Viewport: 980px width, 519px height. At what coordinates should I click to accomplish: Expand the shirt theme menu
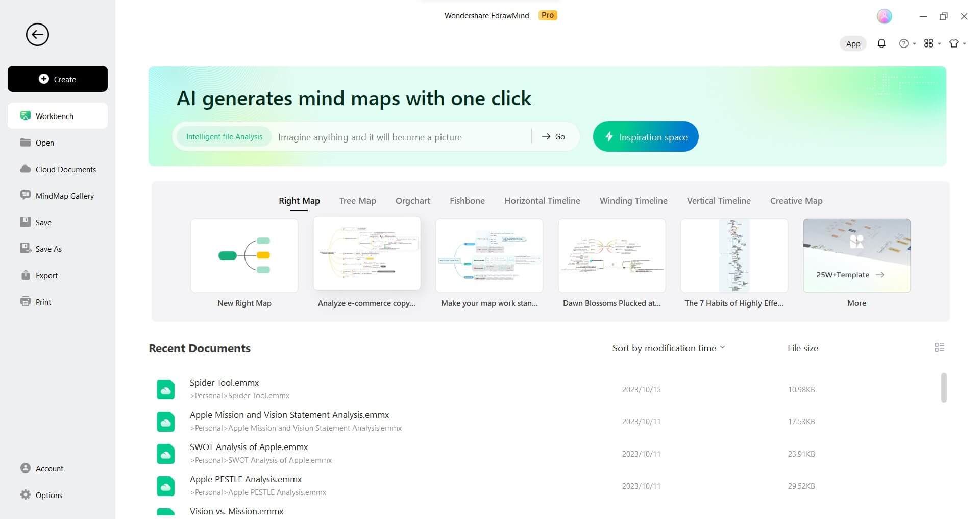958,43
